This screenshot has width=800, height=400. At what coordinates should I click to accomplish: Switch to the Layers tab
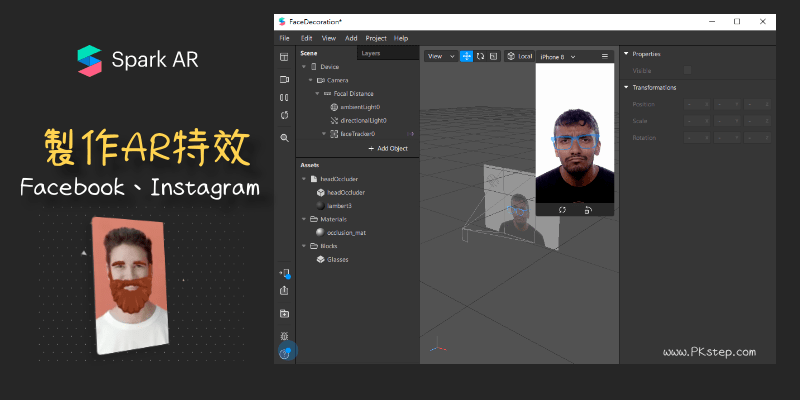point(388,53)
